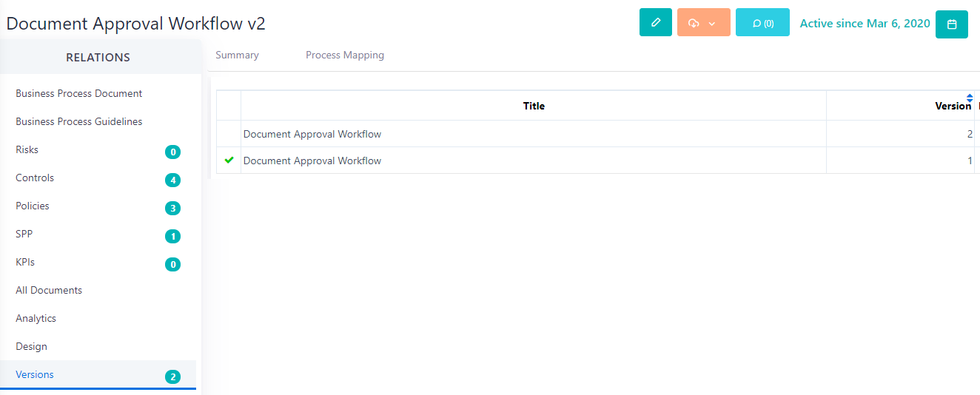The height and width of the screenshot is (395, 980).
Task: Click the Versions count badge 2
Action: (x=172, y=377)
